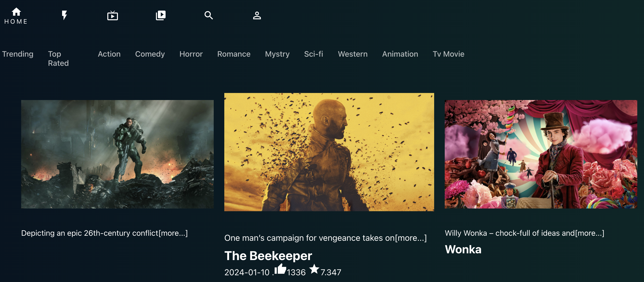
Task: Select the Horror genre
Action: tap(191, 54)
